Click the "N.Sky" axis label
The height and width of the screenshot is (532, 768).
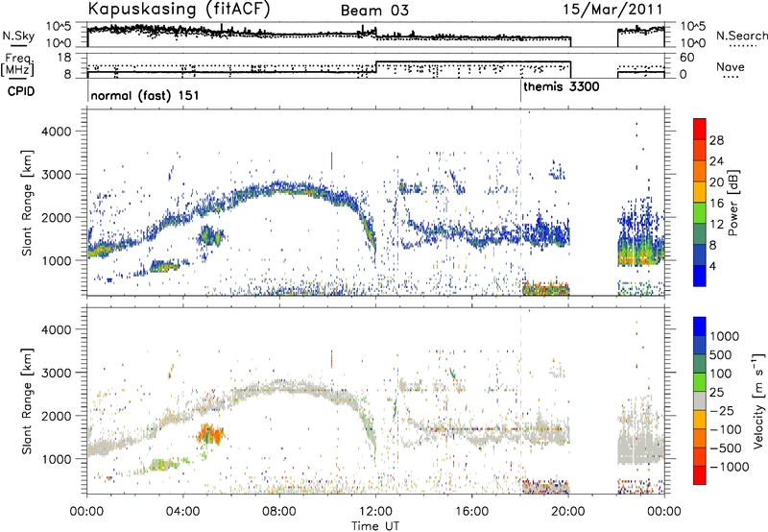pyautogui.click(x=18, y=36)
